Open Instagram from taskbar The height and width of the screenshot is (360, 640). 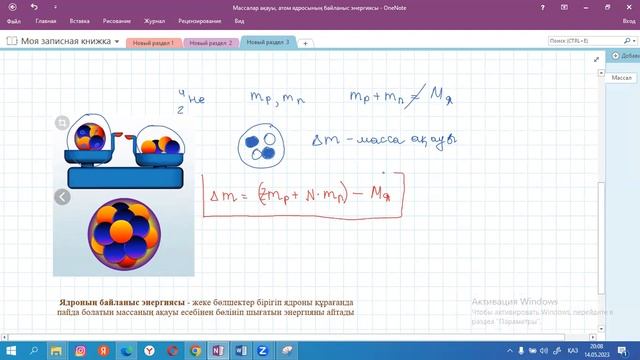coord(80,351)
